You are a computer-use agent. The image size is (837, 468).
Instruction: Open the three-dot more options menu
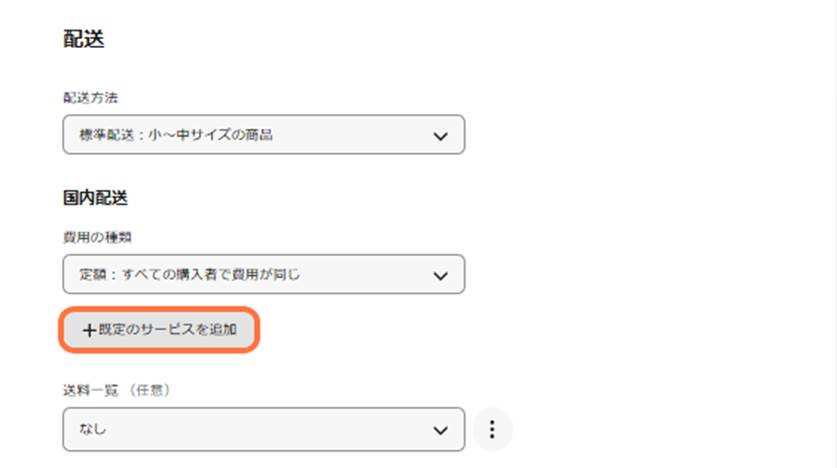pyautogui.click(x=492, y=429)
